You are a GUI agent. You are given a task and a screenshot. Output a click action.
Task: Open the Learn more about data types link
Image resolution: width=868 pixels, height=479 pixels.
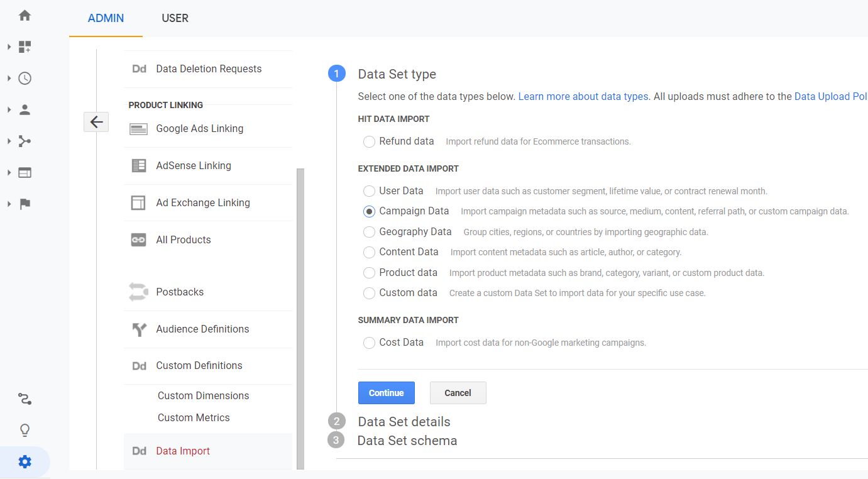[x=583, y=96]
